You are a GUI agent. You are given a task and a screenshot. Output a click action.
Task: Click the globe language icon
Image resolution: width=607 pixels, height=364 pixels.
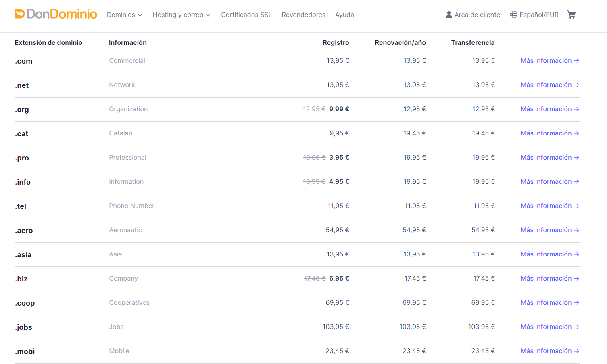pyautogui.click(x=513, y=15)
